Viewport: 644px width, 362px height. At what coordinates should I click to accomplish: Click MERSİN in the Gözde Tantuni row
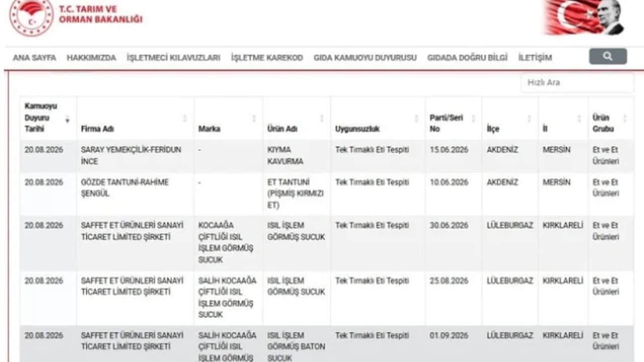[x=556, y=182]
